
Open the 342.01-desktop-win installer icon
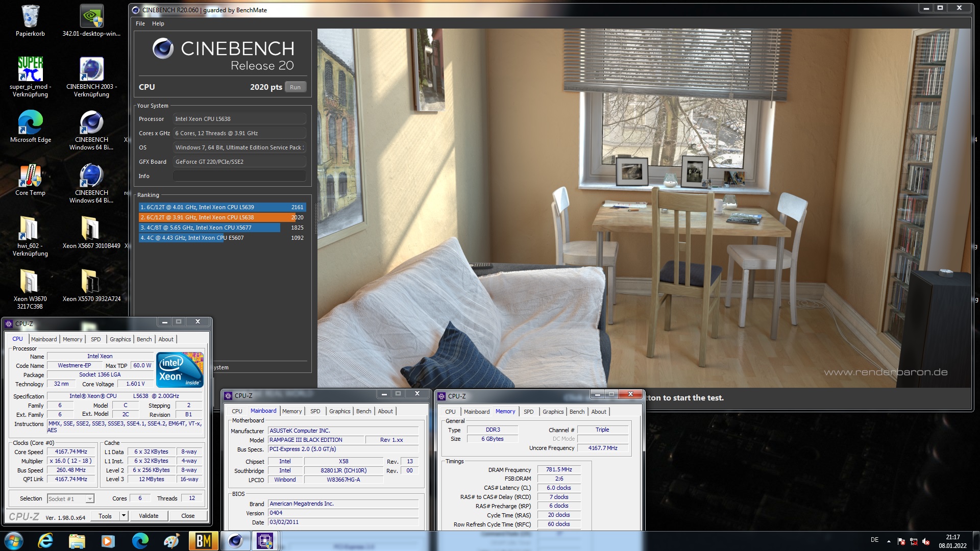tap(91, 21)
